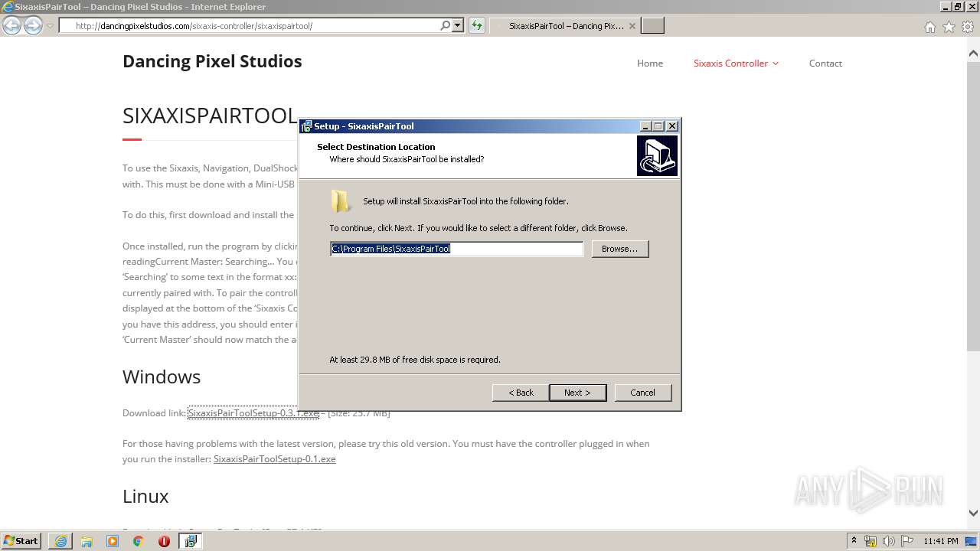Click the folder icon in Setup dialog
The height and width of the screenshot is (551, 980).
pyautogui.click(x=341, y=201)
